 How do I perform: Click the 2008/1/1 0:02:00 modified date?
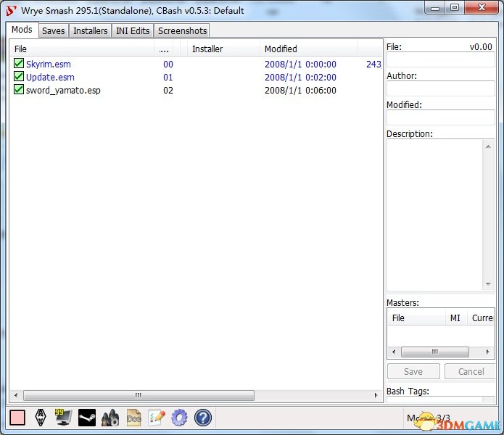point(300,77)
